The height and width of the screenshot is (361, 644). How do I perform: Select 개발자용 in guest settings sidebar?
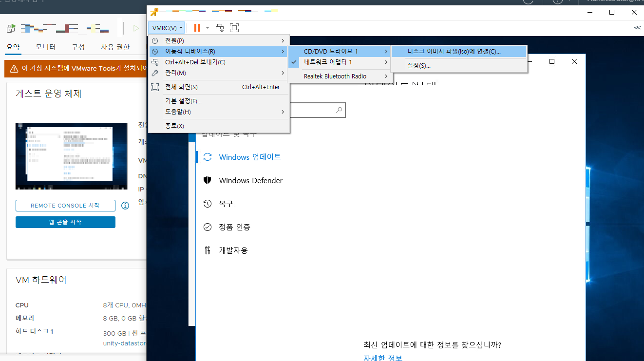233,250
